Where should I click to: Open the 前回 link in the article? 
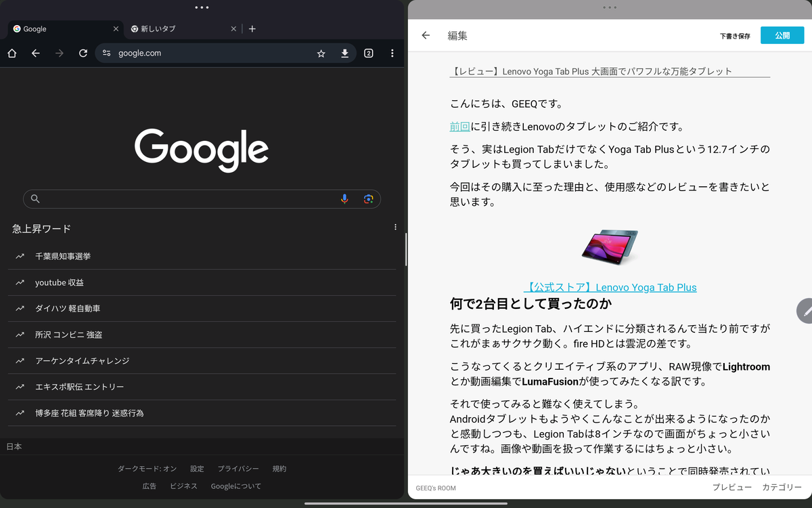[x=460, y=126]
